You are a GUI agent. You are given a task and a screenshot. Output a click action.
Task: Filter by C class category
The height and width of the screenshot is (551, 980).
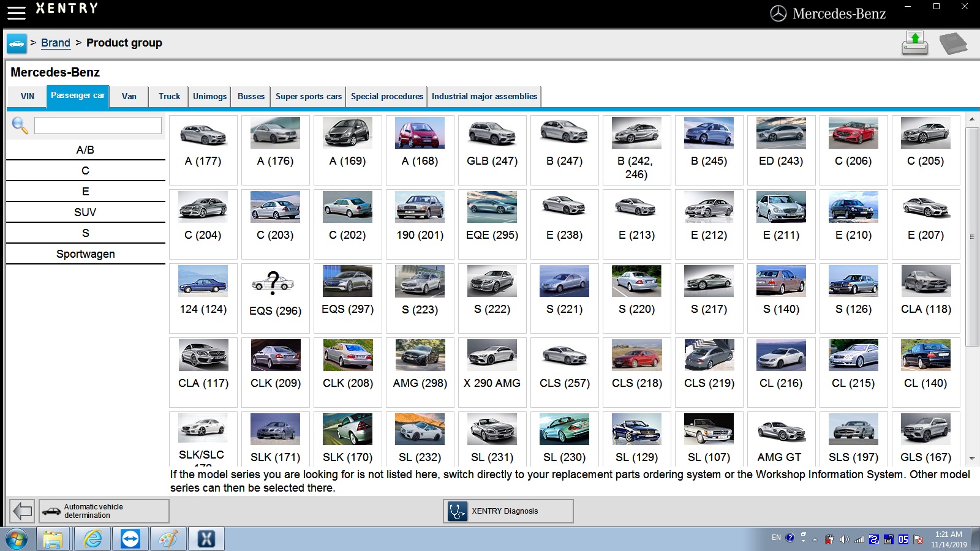tap(86, 171)
